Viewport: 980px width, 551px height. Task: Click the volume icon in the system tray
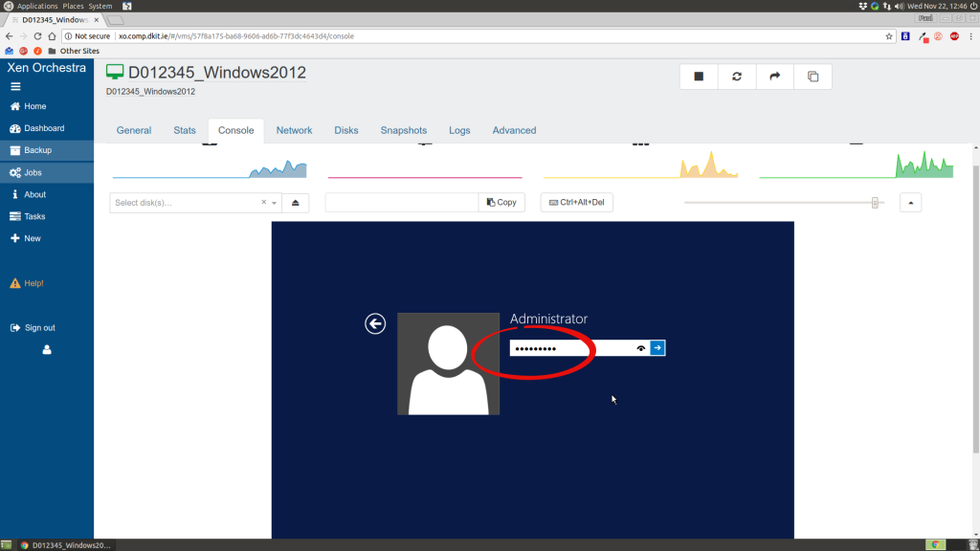tap(899, 6)
